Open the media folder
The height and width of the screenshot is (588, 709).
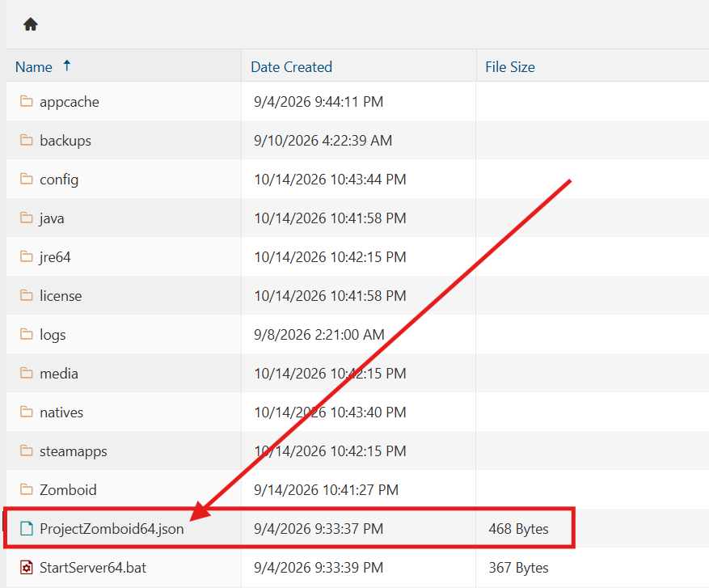(59, 374)
